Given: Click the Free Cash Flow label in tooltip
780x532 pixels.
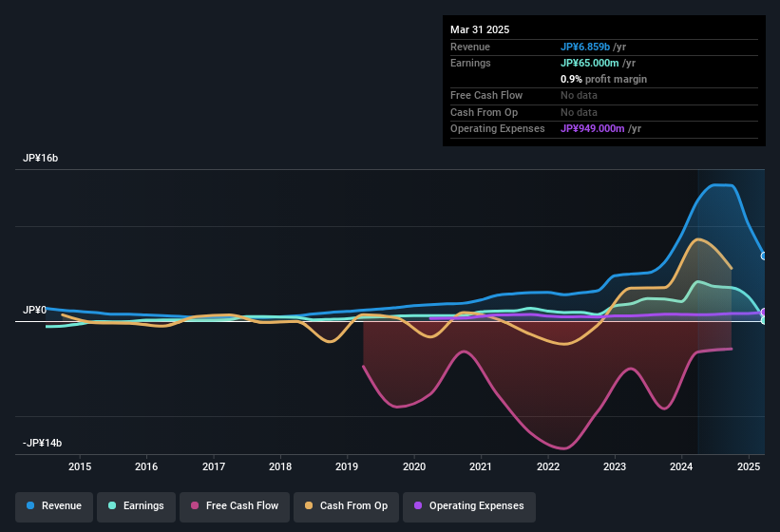Looking at the screenshot, I should click(486, 95).
